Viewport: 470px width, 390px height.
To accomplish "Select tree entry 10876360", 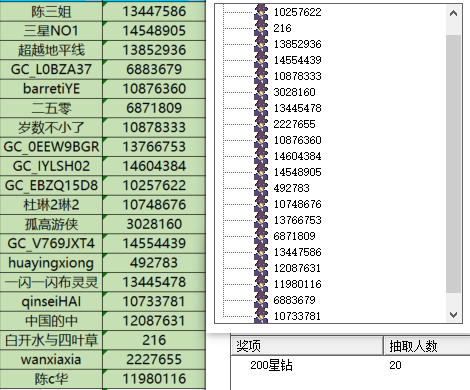I will point(297,140).
